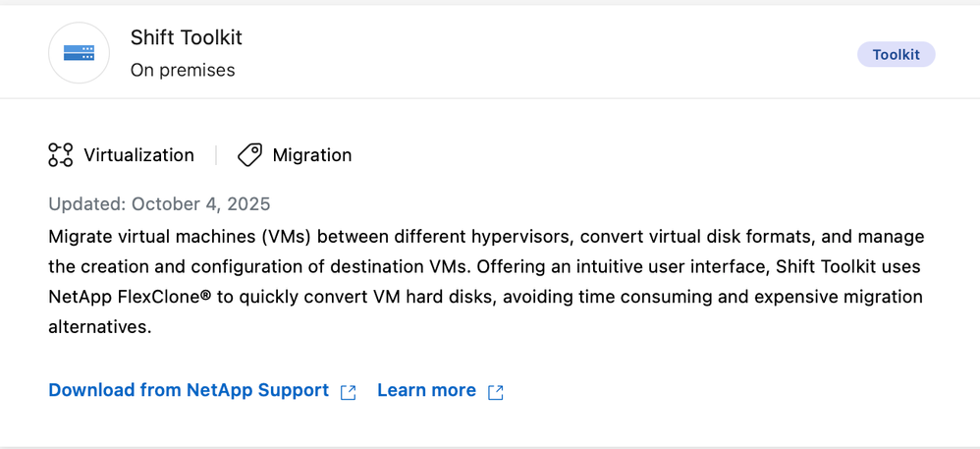Click external-link icon next to Learn more
The height and width of the screenshot is (449, 980).
(x=496, y=392)
